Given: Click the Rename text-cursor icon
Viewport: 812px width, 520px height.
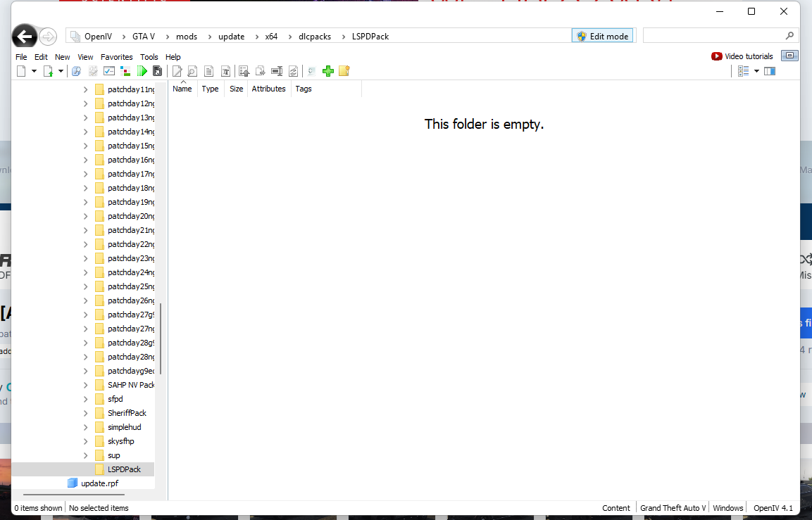Looking at the screenshot, I should 277,71.
